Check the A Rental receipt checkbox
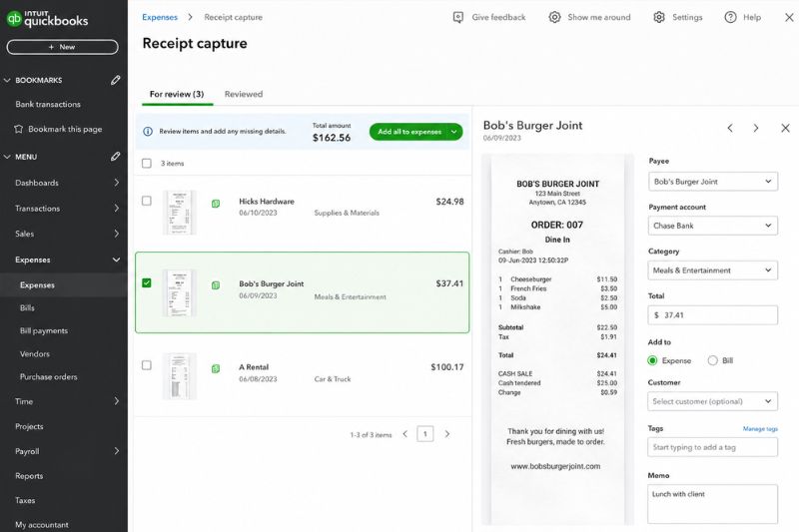 pyautogui.click(x=147, y=365)
